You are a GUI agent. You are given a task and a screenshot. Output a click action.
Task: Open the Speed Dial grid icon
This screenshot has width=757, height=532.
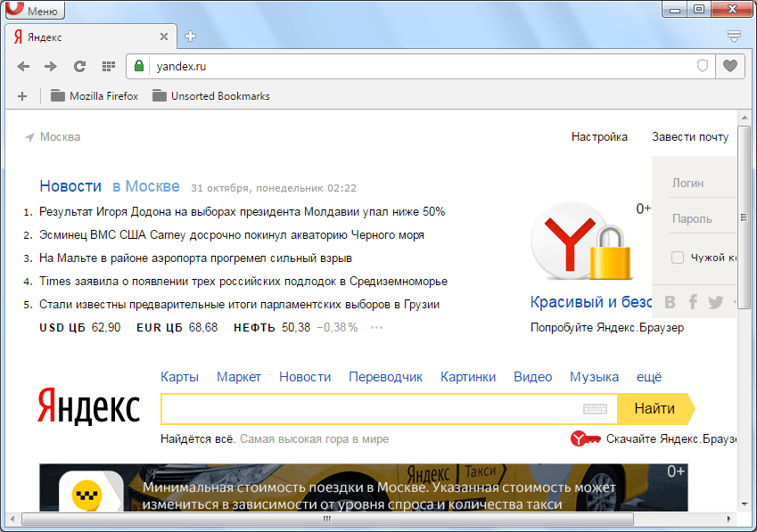(x=109, y=66)
